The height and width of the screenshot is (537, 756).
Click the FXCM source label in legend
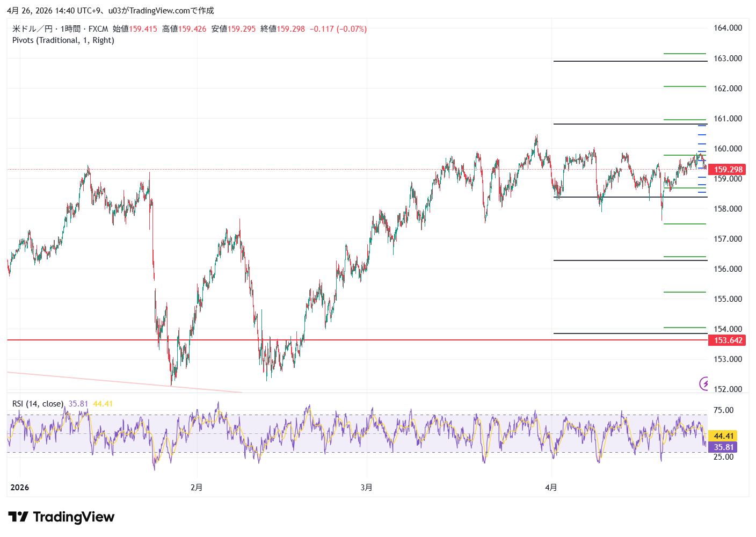pyautogui.click(x=98, y=29)
